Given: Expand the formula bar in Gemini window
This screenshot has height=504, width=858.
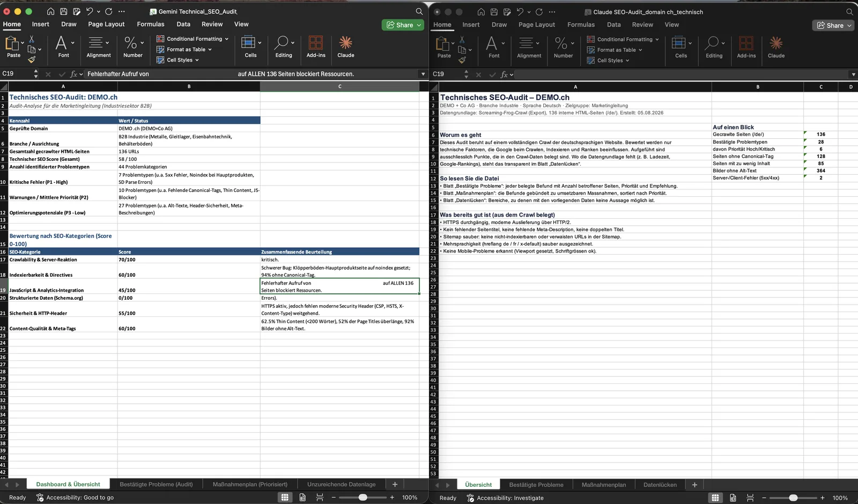Looking at the screenshot, I should point(423,74).
